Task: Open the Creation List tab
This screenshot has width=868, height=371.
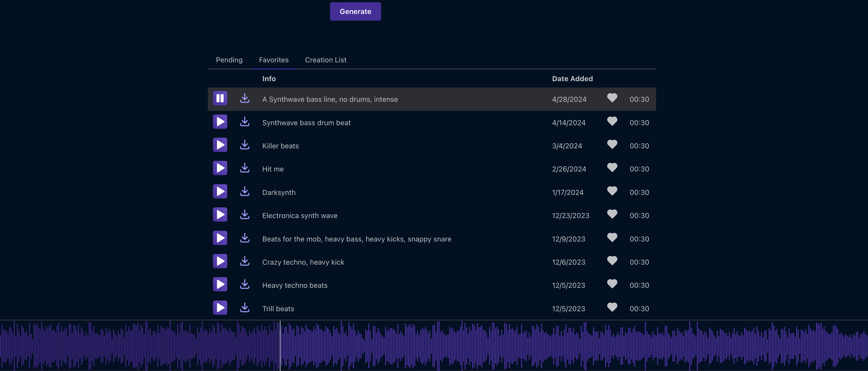Action: coord(325,60)
